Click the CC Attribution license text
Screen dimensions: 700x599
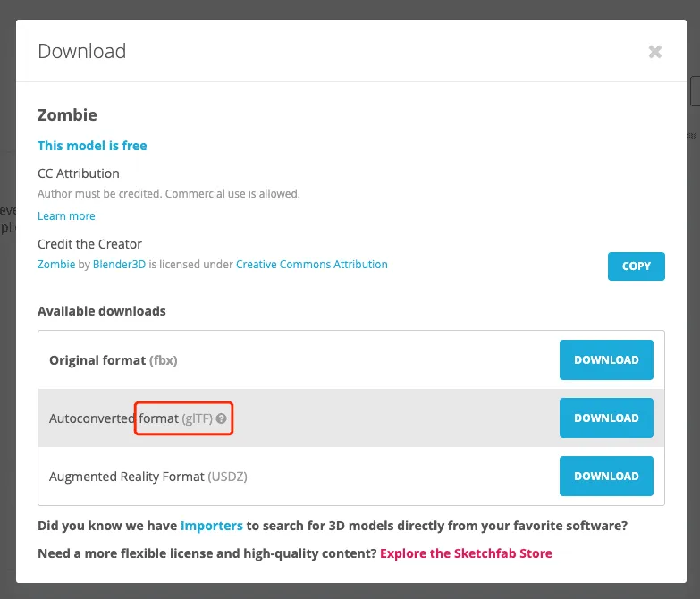[79, 173]
